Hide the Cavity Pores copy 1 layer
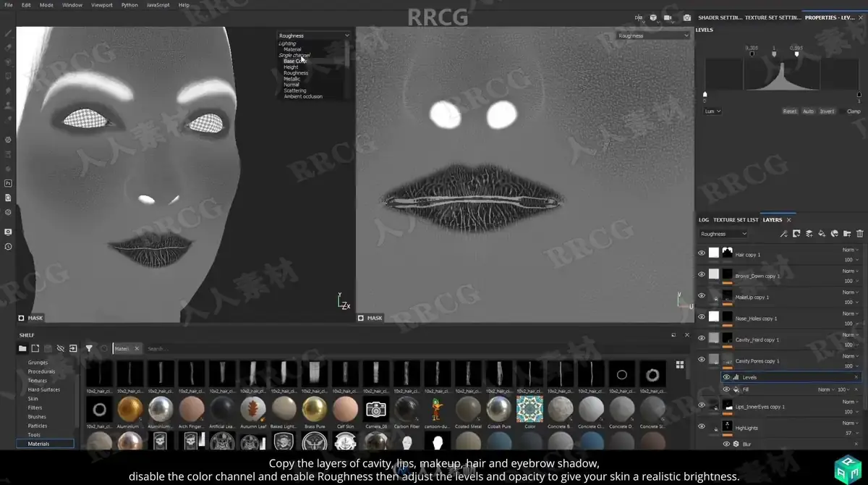Screen dimensions: 868x485 (x=702, y=359)
